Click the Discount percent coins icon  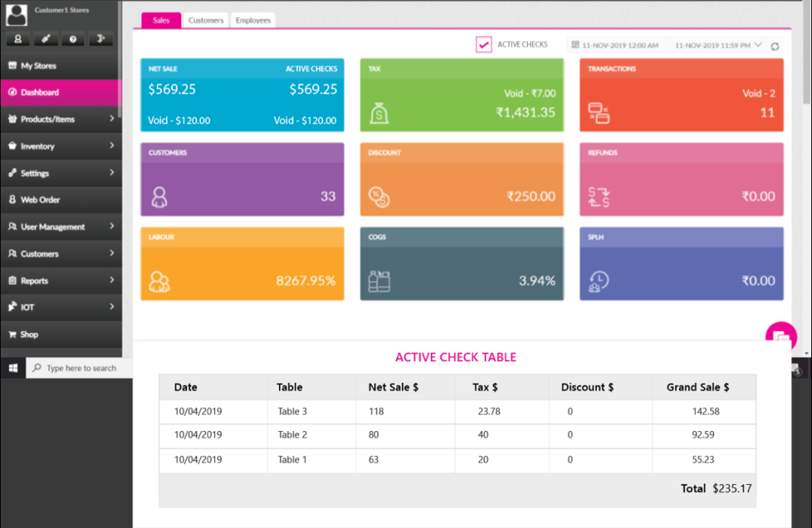(379, 197)
